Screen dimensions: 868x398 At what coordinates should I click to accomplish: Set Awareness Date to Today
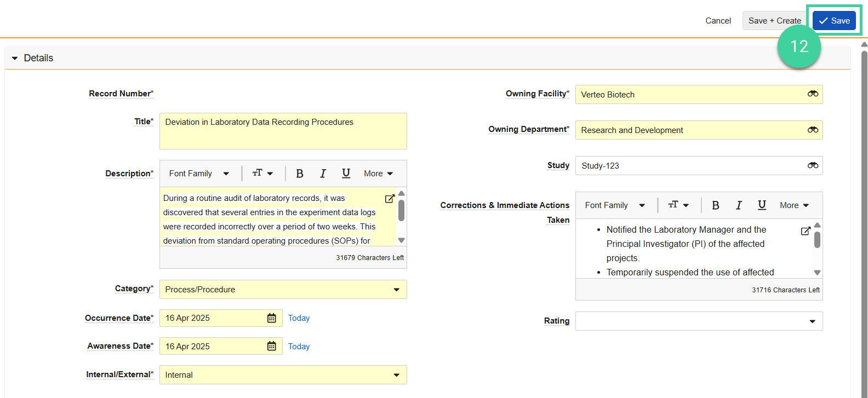tap(299, 347)
